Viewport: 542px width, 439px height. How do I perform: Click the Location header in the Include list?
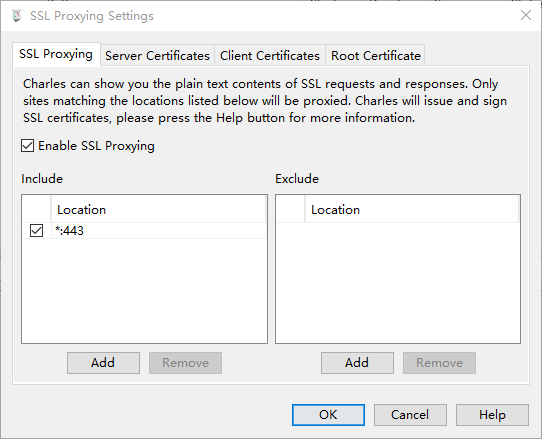click(158, 210)
